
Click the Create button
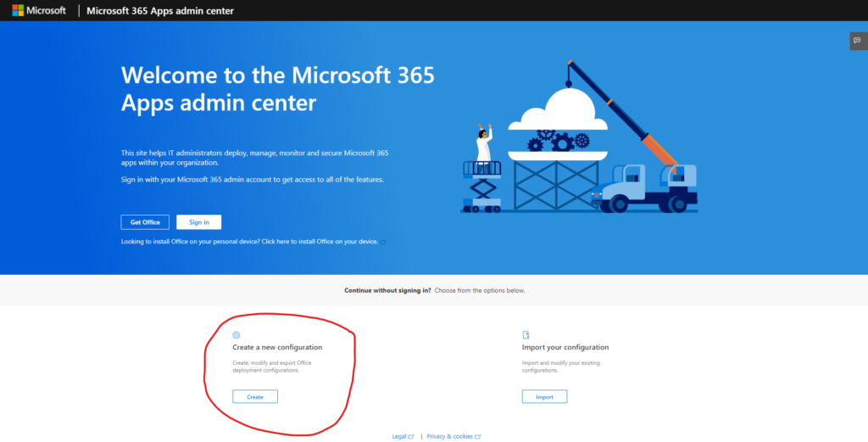[255, 396]
